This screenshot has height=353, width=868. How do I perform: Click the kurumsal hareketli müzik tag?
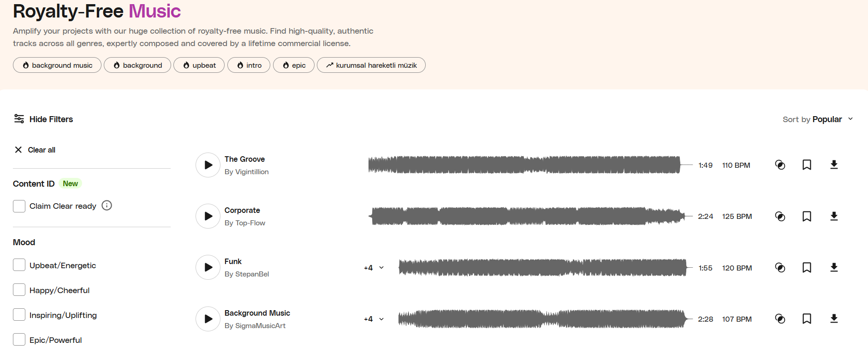click(x=371, y=65)
